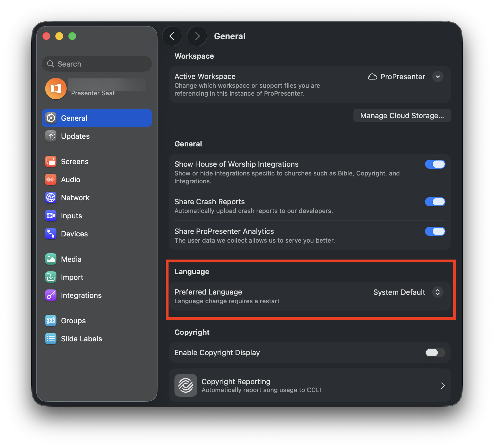Select the Audio waveform icon in sidebar
Screen dimensions: 494x448
click(51, 180)
